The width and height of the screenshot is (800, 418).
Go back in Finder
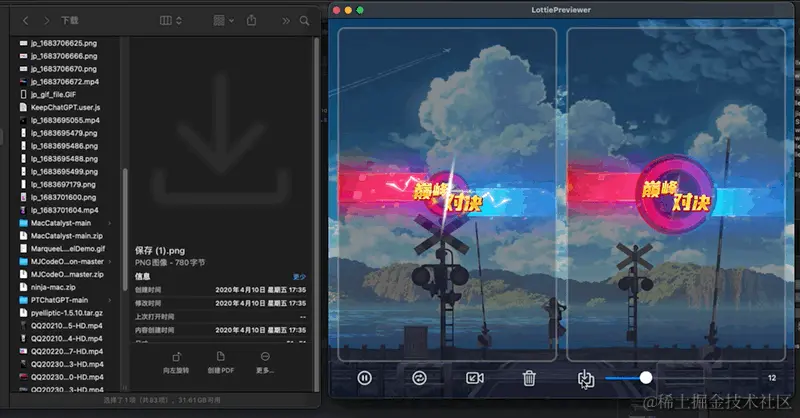26,20
